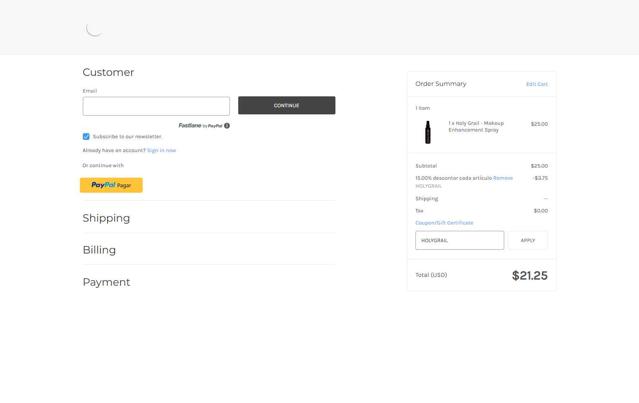Toggle the Coupon/Gift Certificate link
This screenshot has height=403, width=639.
click(444, 223)
